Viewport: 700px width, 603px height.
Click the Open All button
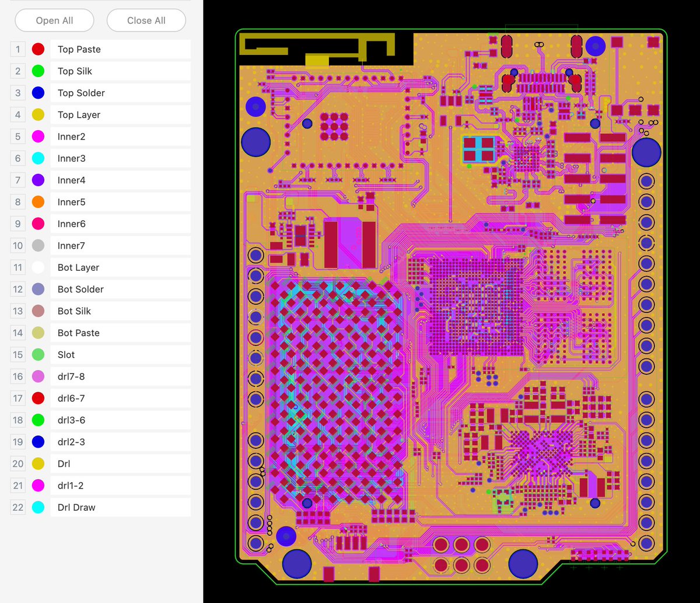point(54,20)
